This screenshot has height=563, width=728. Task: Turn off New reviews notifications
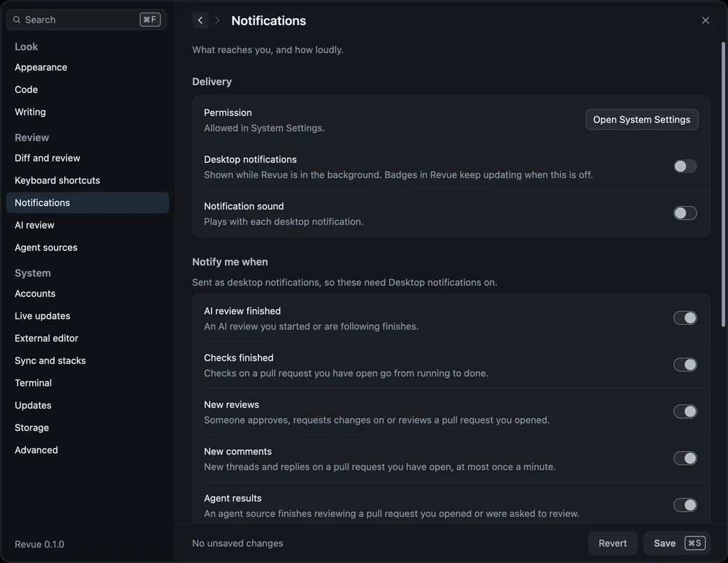[x=685, y=411]
